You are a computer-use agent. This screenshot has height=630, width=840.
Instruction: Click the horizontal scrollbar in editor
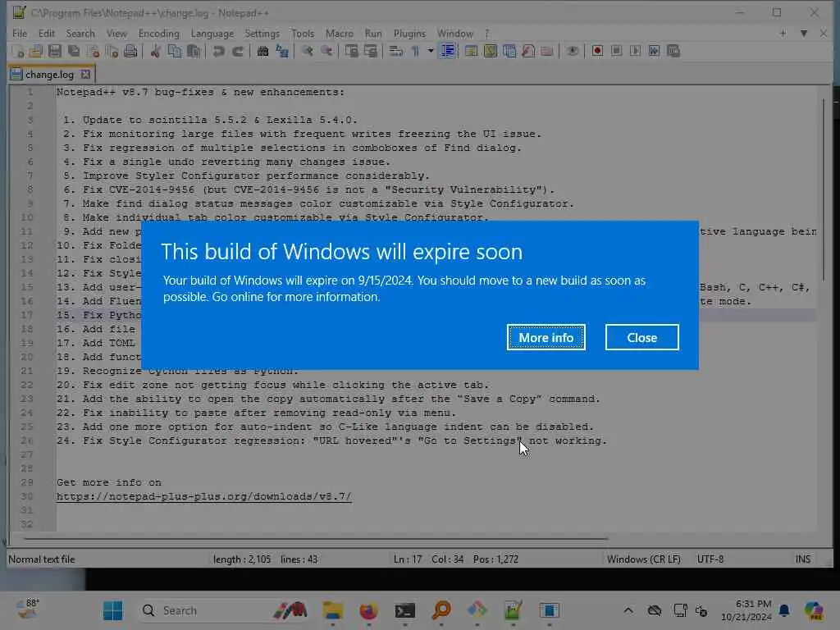click(316, 538)
